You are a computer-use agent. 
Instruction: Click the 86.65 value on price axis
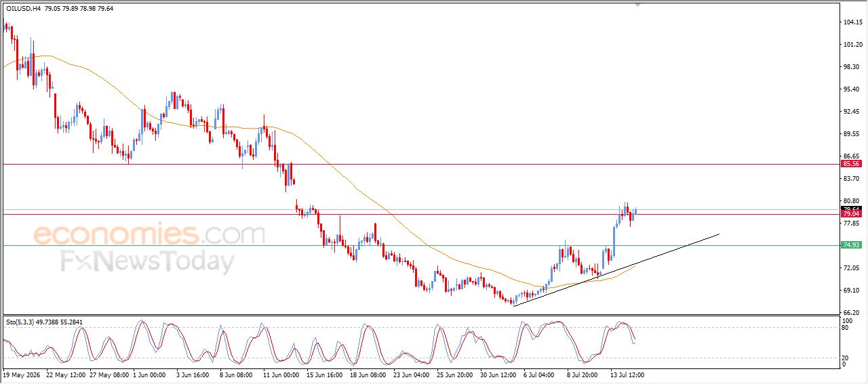(851, 156)
